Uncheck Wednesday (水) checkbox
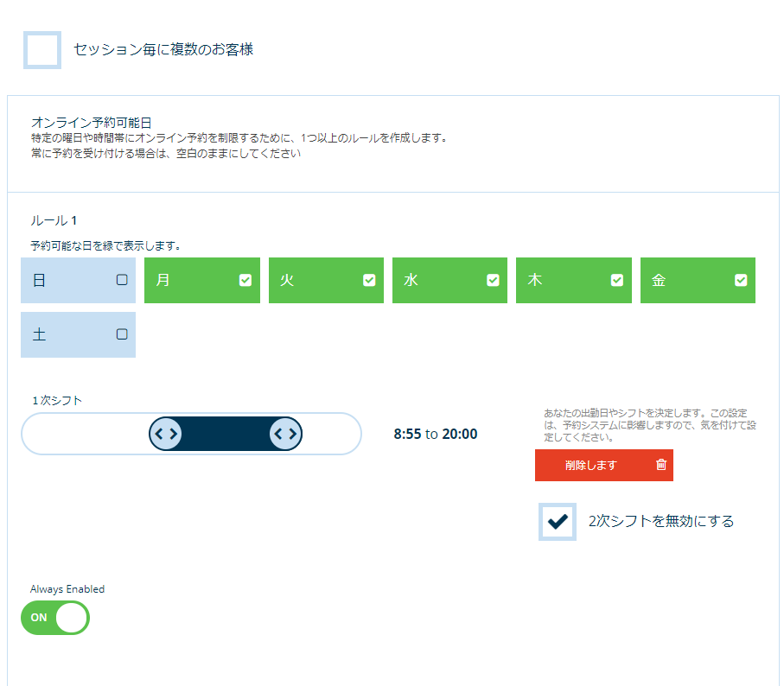The image size is (784, 686). pyautogui.click(x=493, y=280)
